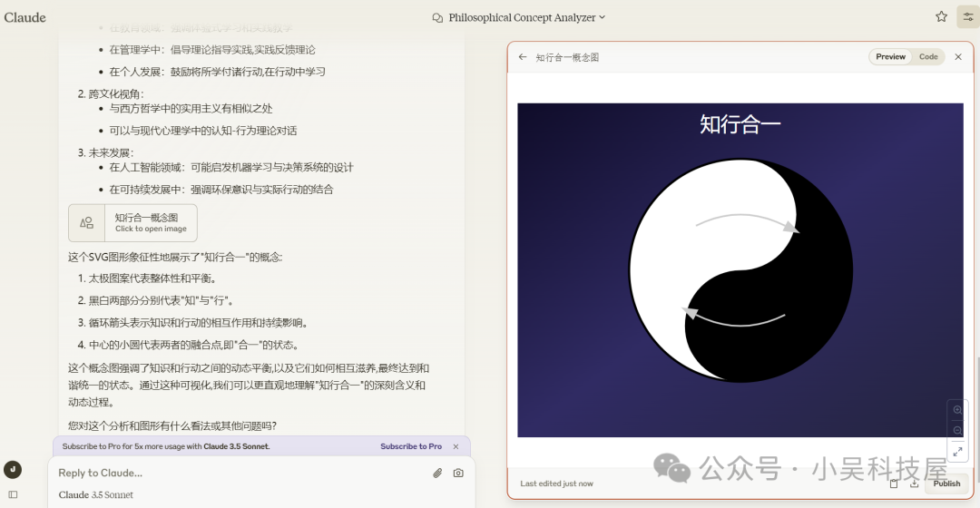Viewport: 980px width, 508px height.
Task: Toggle the sidebar panel icon
Action: coord(13,495)
